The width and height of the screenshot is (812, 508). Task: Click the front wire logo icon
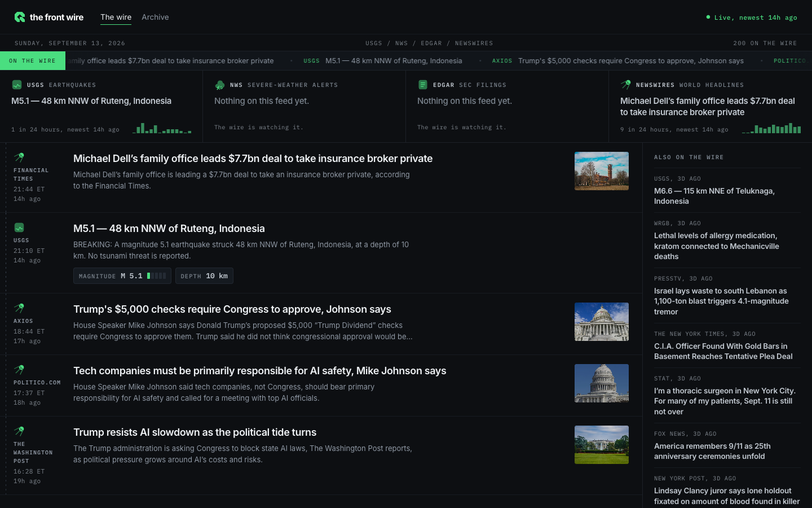(x=20, y=17)
